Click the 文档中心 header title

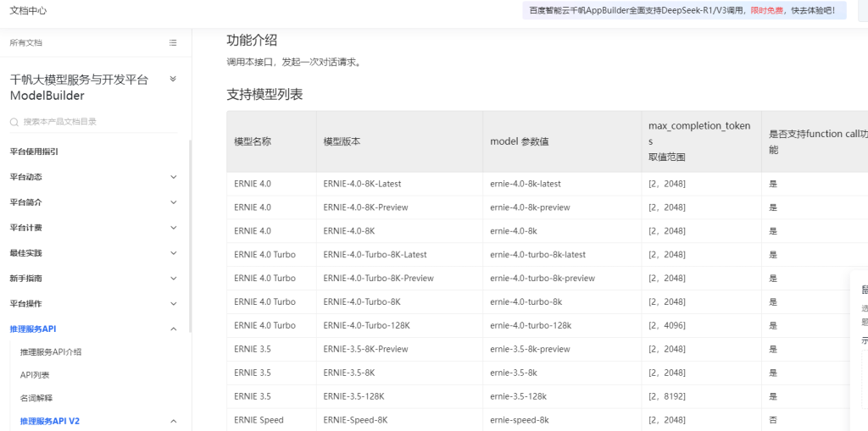(x=28, y=11)
